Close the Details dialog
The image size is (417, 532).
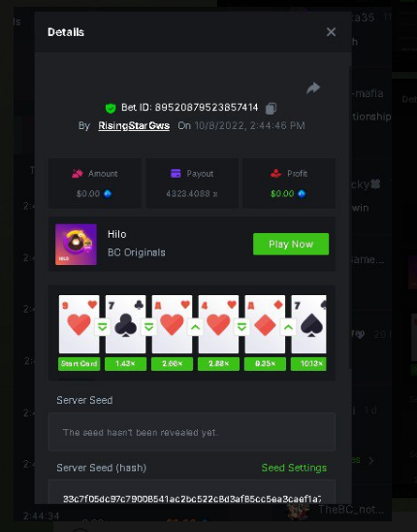click(x=331, y=32)
